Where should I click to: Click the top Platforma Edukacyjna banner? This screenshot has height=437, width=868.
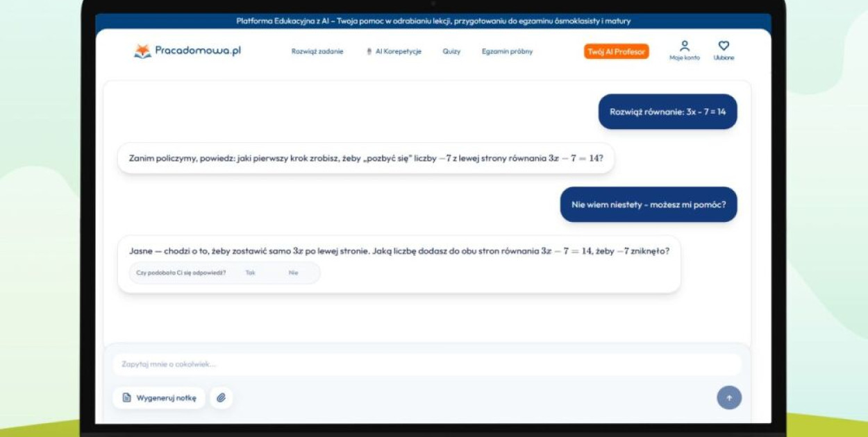[433, 22]
